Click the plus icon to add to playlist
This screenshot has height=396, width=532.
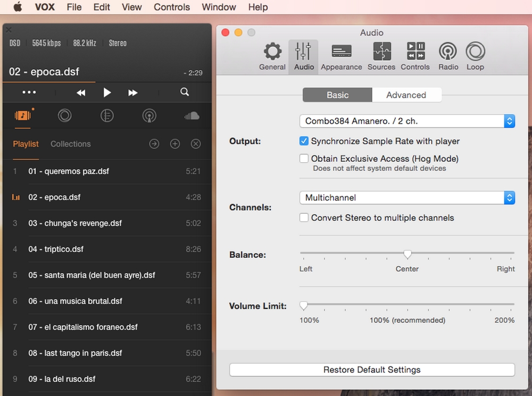click(x=175, y=144)
